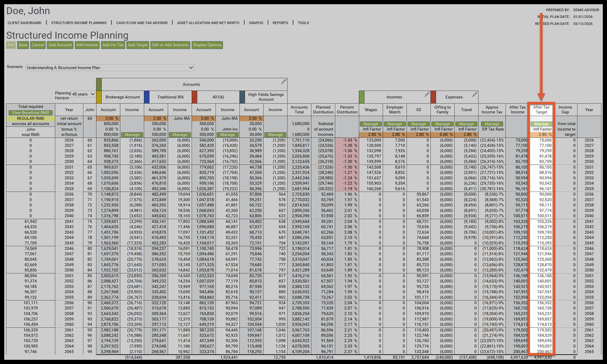Edit High Yields Savings net return 3.50 %
Image resolution: width=607 pixels, height=364 pixels.
click(251, 118)
